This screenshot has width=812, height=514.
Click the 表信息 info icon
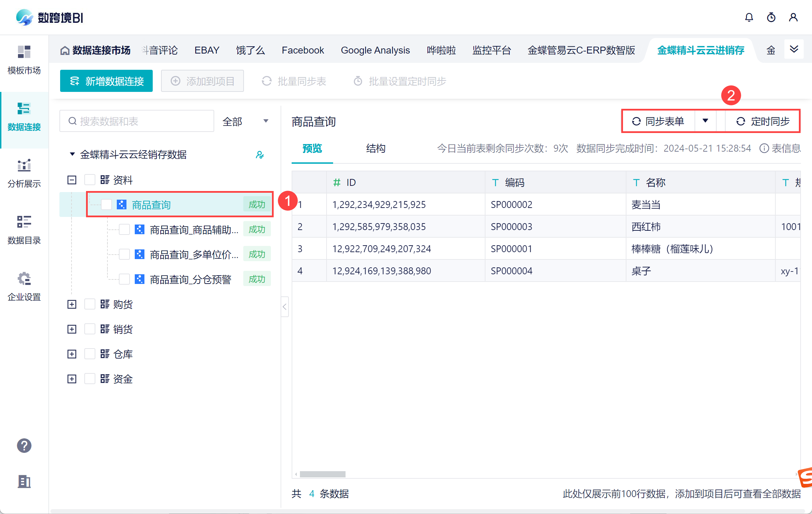tap(764, 149)
